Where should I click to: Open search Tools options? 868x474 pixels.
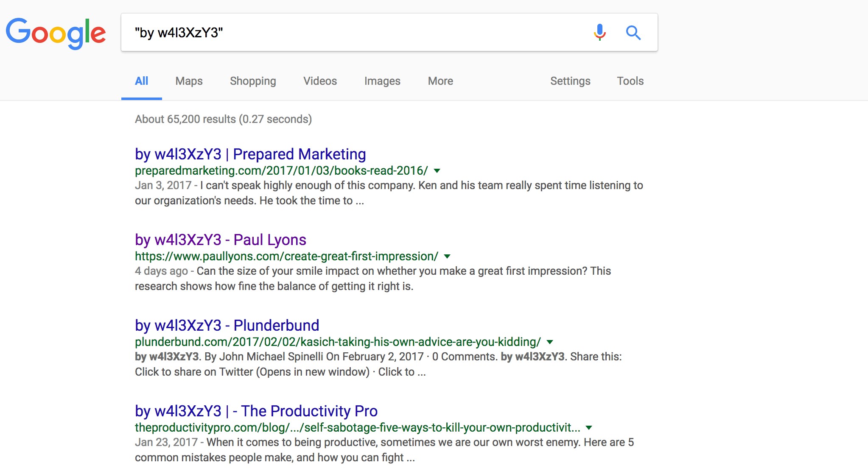[x=630, y=81]
